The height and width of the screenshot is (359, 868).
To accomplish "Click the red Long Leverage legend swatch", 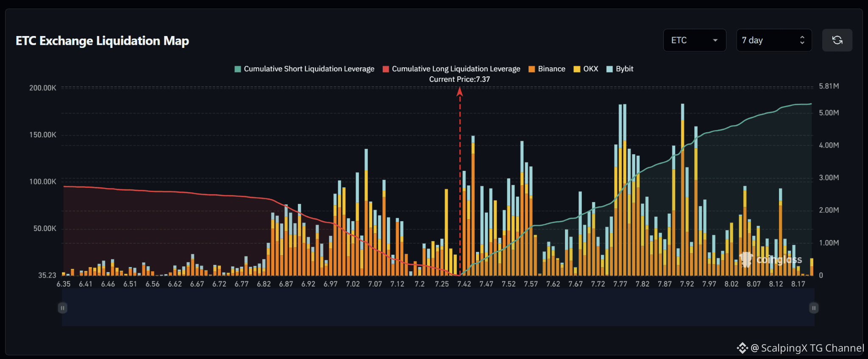I will (386, 69).
